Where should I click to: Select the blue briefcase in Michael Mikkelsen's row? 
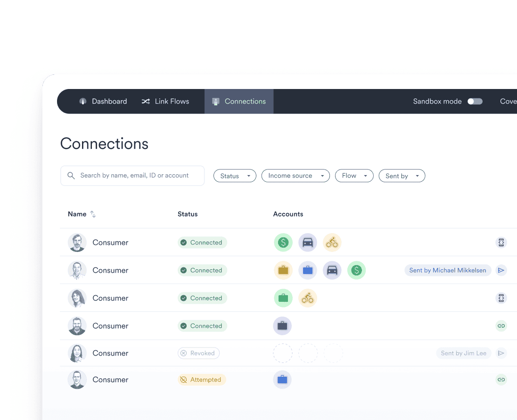click(308, 270)
